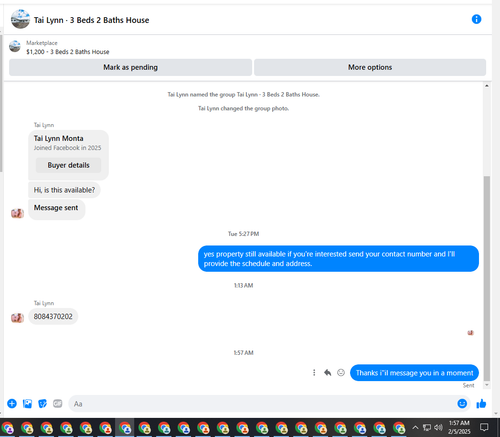Click the chat title 'Tai Lynn - 3 Beds 2 Baths House'
Screen dimensions: 500x437
coord(91,20)
